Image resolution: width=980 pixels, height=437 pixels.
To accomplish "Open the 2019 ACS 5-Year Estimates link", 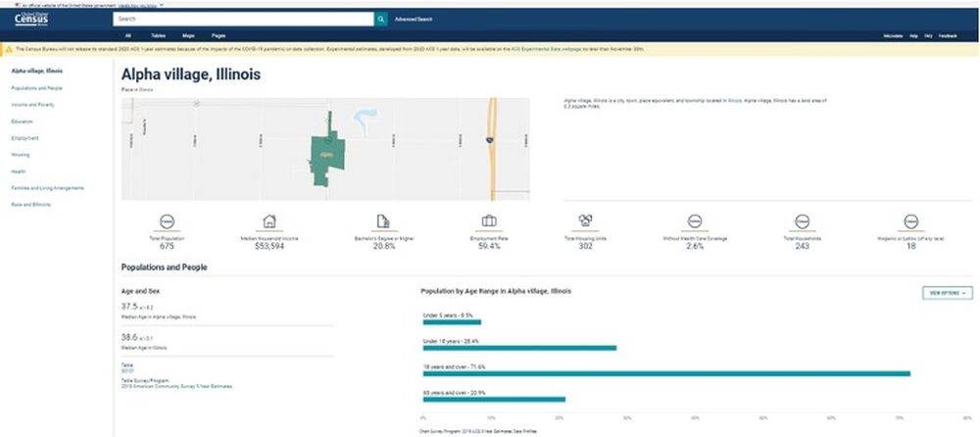I will coord(176,387).
